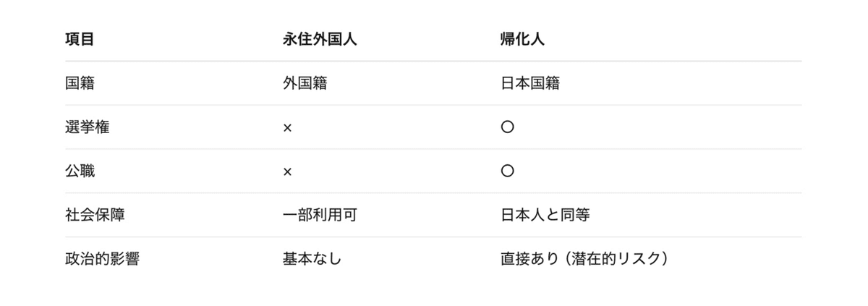Select the × mark in 公職 row
868x306 pixels.
click(287, 171)
